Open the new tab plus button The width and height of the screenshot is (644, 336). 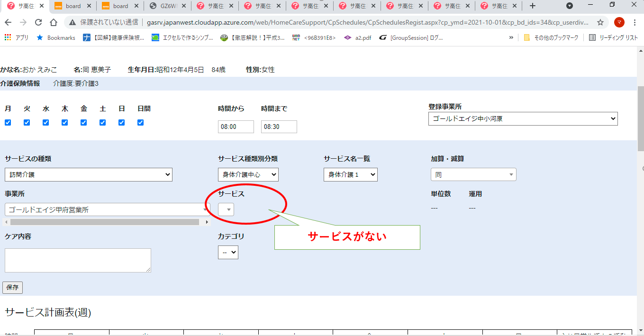[x=533, y=6]
